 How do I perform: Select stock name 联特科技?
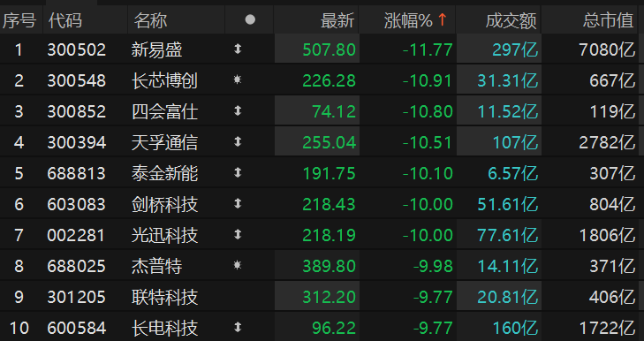click(x=164, y=297)
